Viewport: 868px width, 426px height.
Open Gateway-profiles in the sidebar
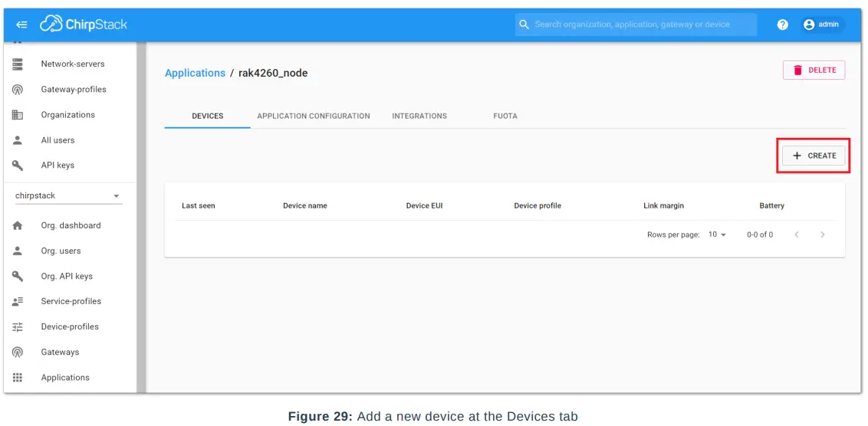click(70, 89)
